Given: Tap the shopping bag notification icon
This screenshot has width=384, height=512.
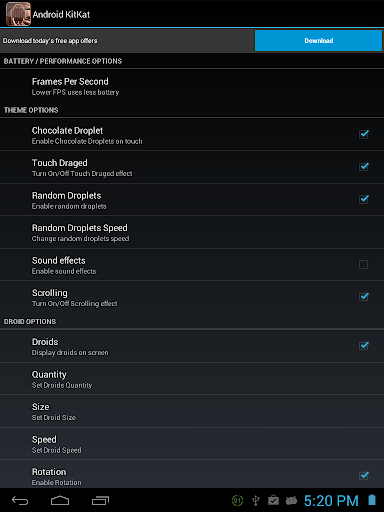Looking at the screenshot, I should point(273,500).
